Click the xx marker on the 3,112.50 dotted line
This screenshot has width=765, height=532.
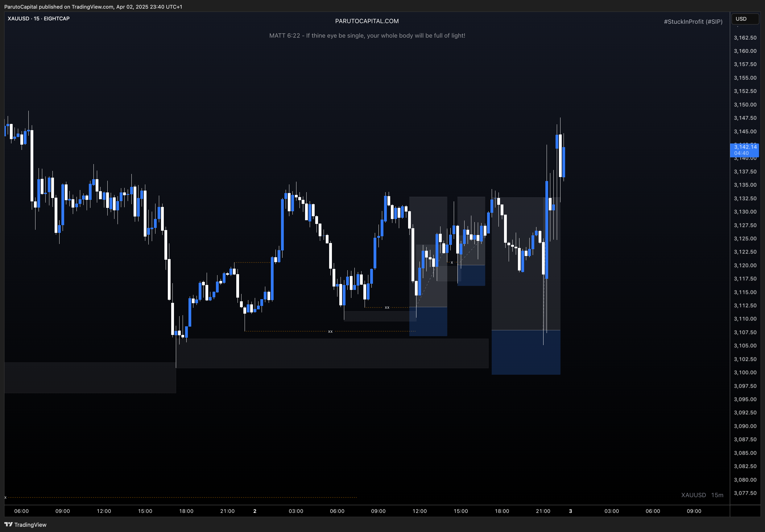(x=387, y=307)
